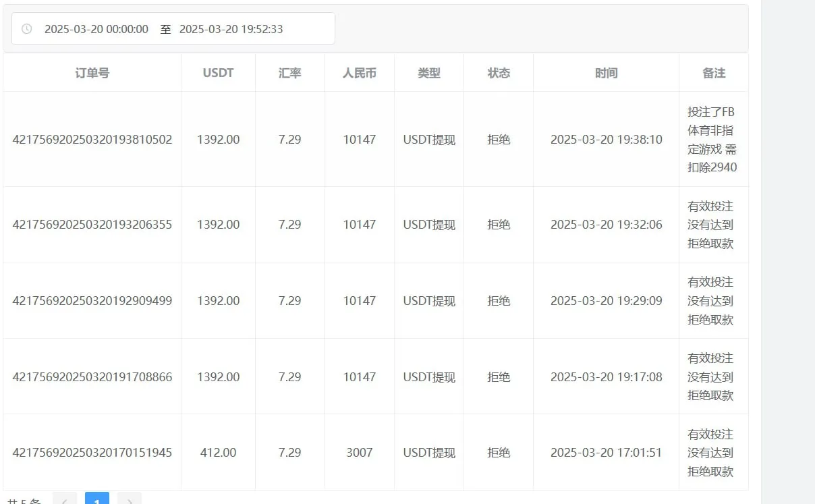The height and width of the screenshot is (504, 815).
Task: Click the 状态 column header
Action: 499,73
